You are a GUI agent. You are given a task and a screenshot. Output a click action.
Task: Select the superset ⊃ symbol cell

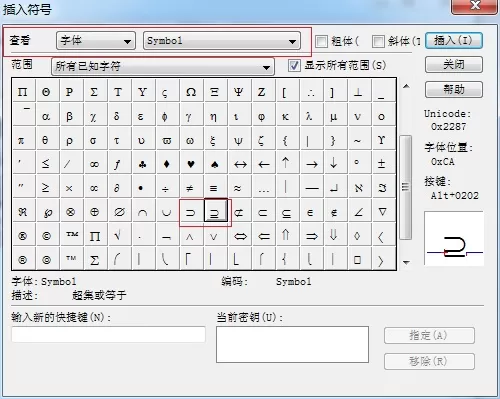point(191,212)
